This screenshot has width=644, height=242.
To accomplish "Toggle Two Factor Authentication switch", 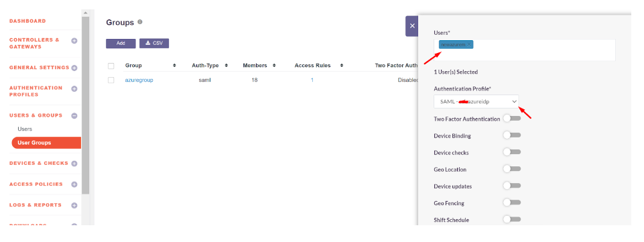I will [x=512, y=119].
